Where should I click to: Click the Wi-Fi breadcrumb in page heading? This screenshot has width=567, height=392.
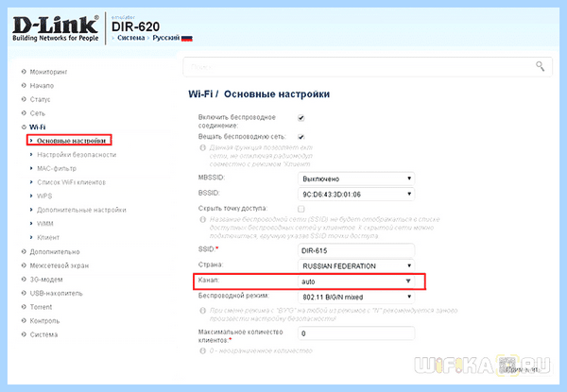[200, 94]
